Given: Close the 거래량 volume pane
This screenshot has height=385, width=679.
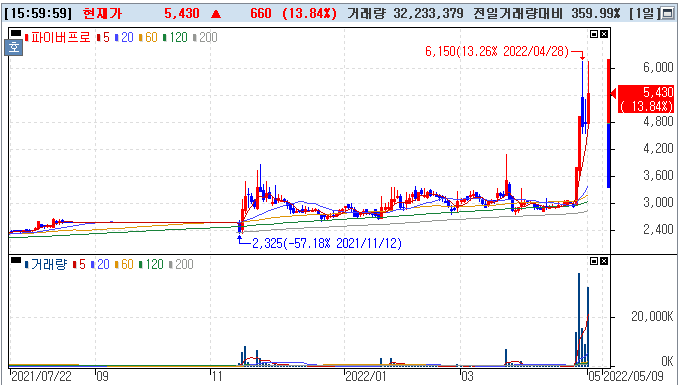Looking at the screenshot, I should tap(604, 261).
